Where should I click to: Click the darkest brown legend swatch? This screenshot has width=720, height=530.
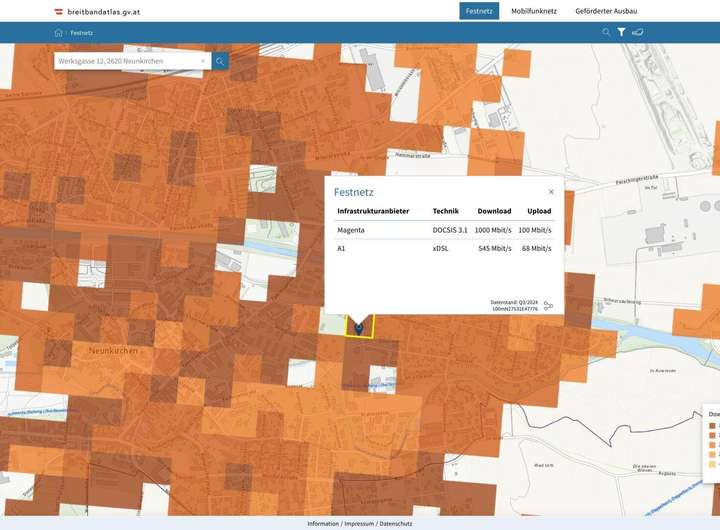pyautogui.click(x=712, y=425)
